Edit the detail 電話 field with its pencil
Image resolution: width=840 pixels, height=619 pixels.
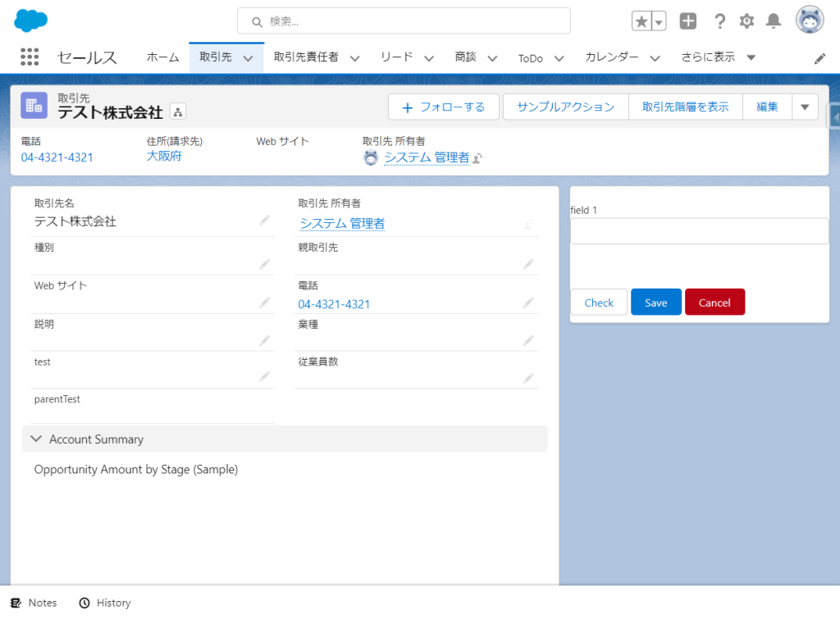(528, 303)
